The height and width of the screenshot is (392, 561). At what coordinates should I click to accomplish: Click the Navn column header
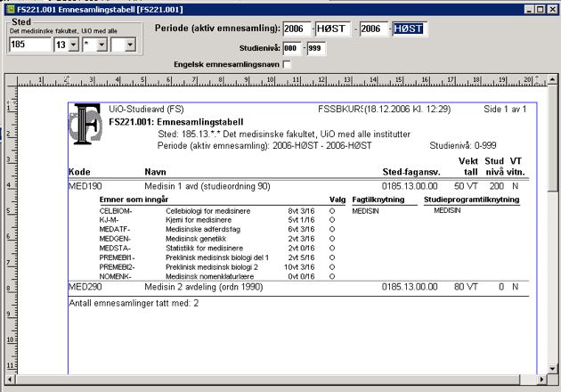[x=155, y=172]
